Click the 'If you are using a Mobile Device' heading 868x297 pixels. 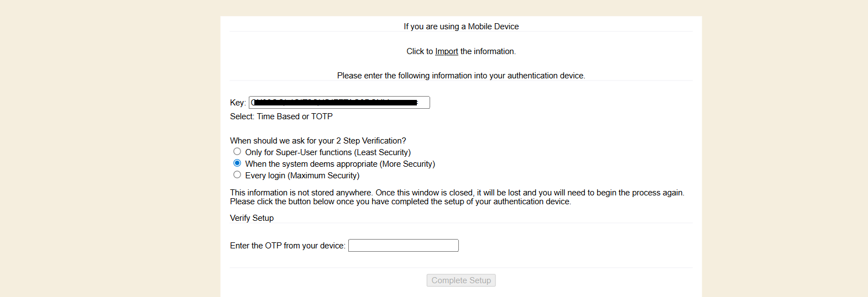click(x=461, y=26)
